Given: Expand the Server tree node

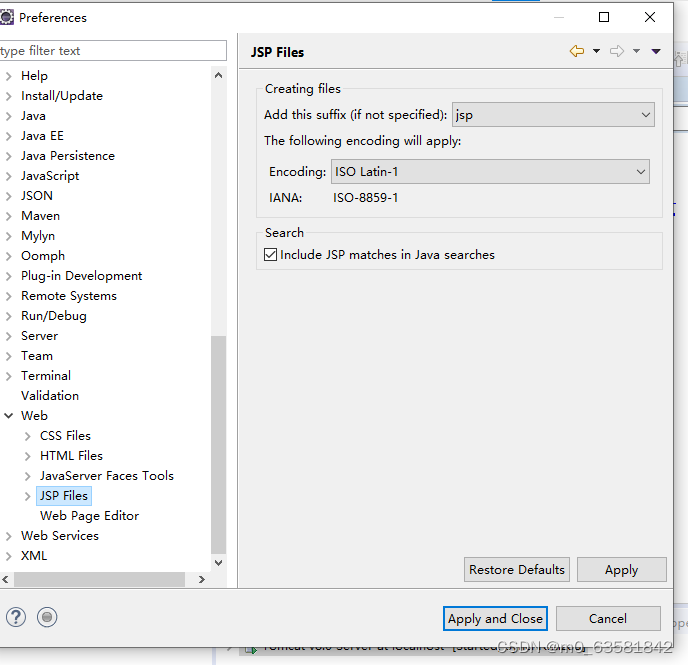Looking at the screenshot, I should coord(8,336).
